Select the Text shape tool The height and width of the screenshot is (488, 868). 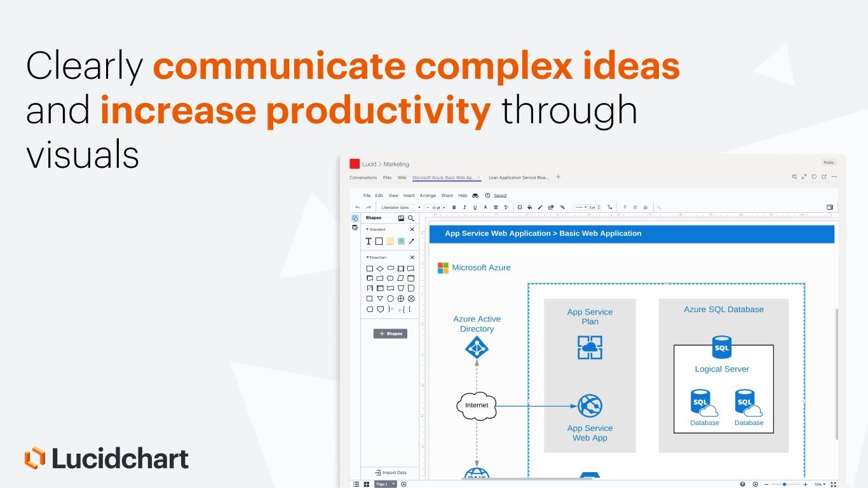(369, 241)
